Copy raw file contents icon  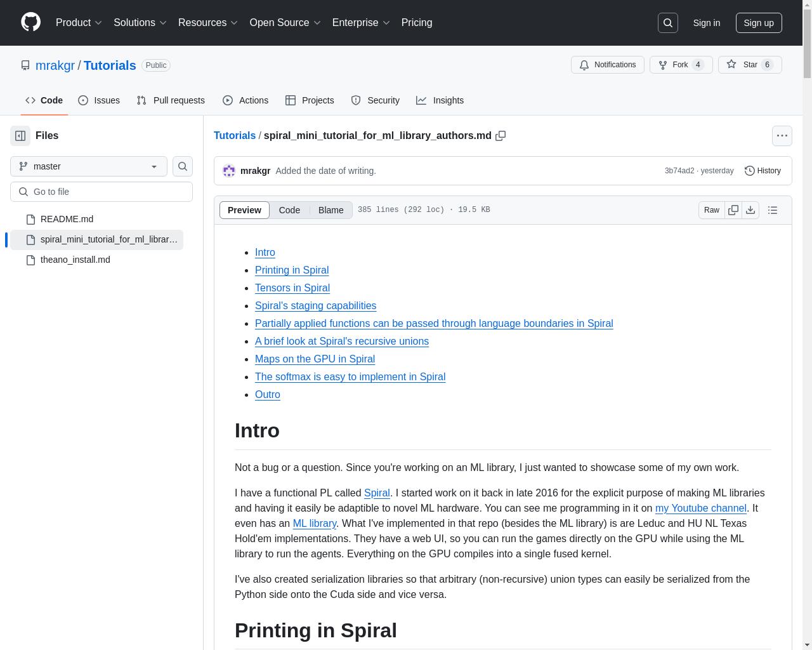pos(733,210)
